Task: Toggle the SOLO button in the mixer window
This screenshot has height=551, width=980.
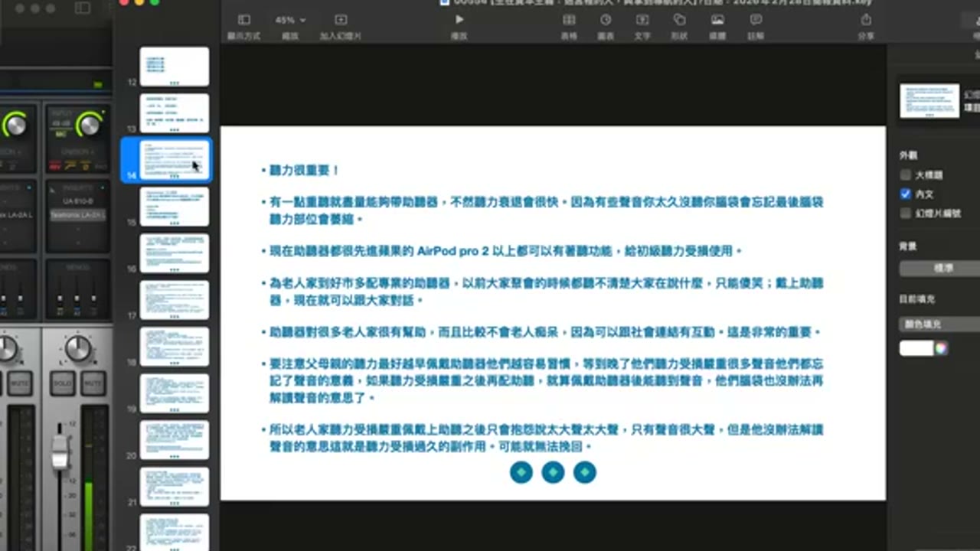Action: point(63,383)
